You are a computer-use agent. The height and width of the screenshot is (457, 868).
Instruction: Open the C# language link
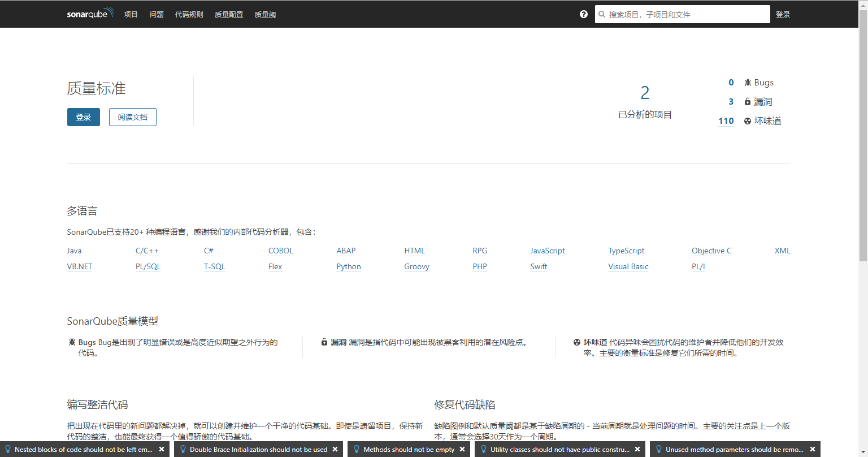[209, 251]
